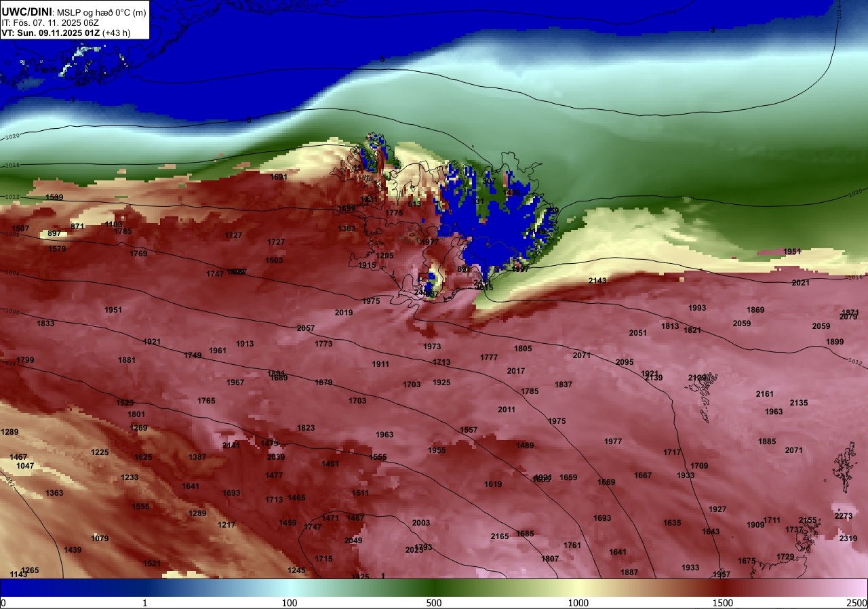Click the height value 1761
Viewport: 868px width, 609px height.
pyautogui.click(x=572, y=545)
